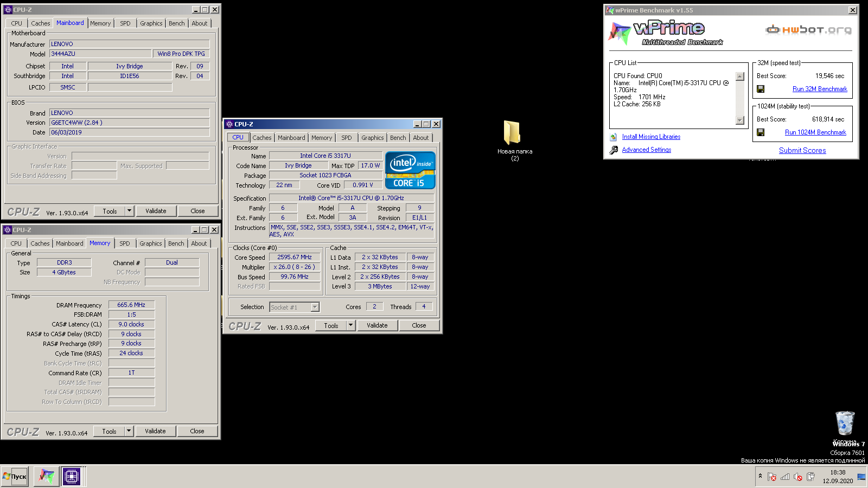Click the Level 3 cache value 3 MBytes
Image resolution: width=868 pixels, height=488 pixels.
[x=380, y=286]
